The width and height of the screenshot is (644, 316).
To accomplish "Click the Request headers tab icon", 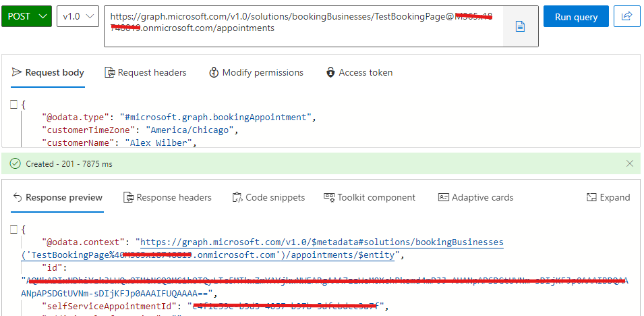I will click(x=110, y=73).
